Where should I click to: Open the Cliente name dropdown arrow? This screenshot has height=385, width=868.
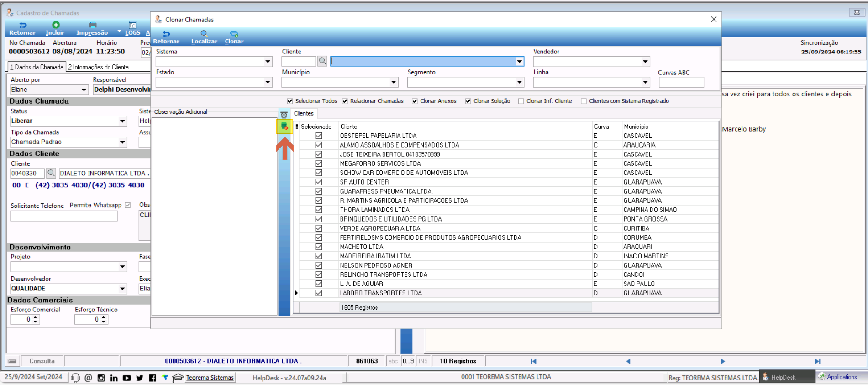pos(519,62)
